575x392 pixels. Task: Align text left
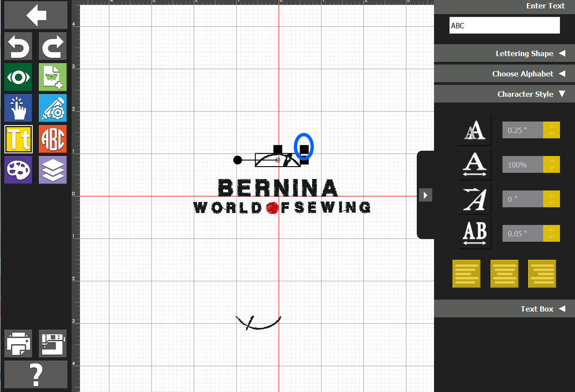[466, 274]
